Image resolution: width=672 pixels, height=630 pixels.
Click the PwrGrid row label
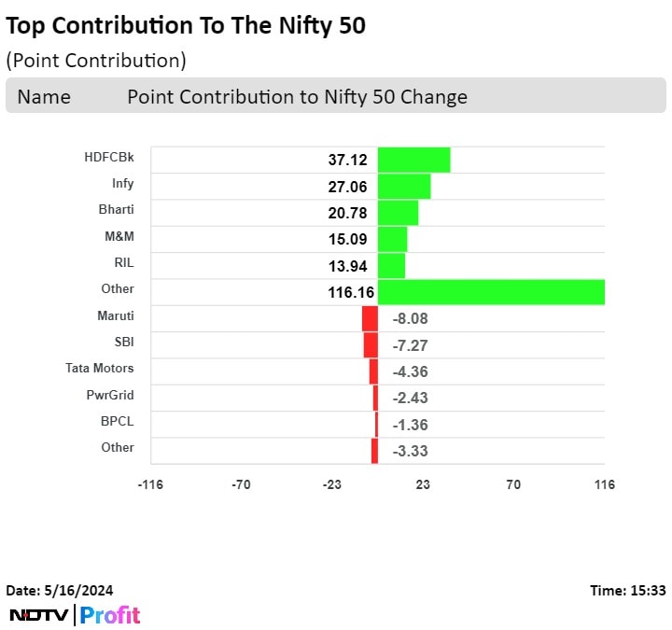pos(110,395)
